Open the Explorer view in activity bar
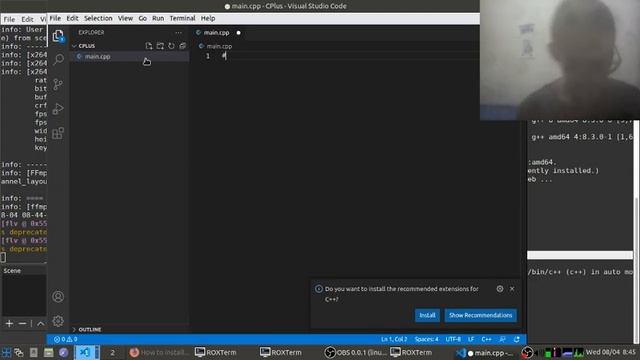Image resolution: width=640 pixels, height=360 pixels. pyautogui.click(x=58, y=36)
